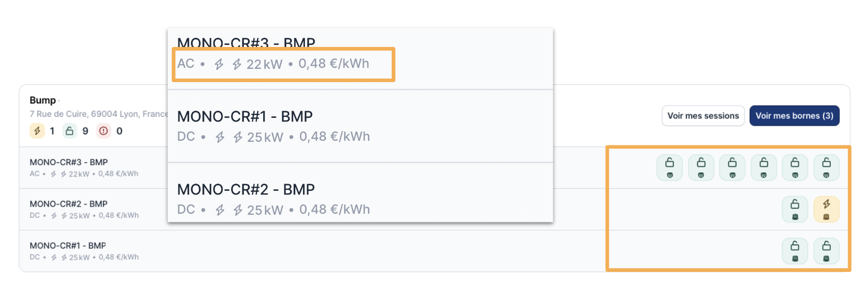Select the charging connector on MONO-CR#2 row
This screenshot has height=302, width=868.
pyautogui.click(x=826, y=209)
